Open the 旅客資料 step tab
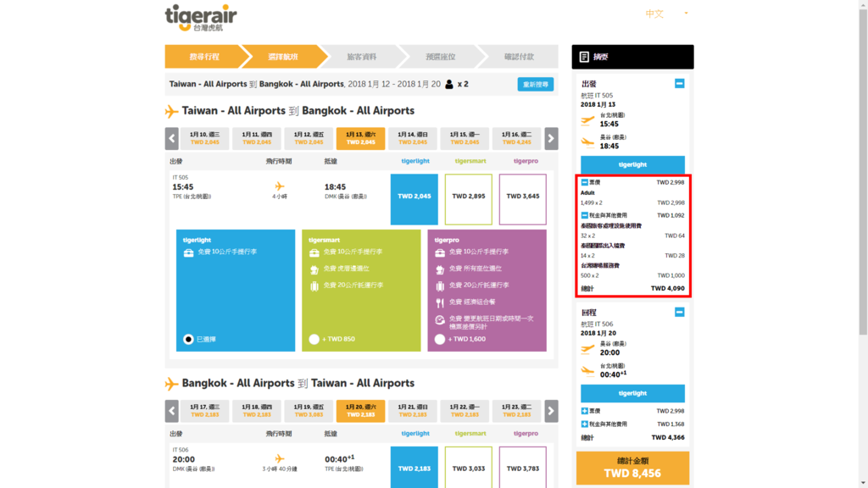 [361, 57]
